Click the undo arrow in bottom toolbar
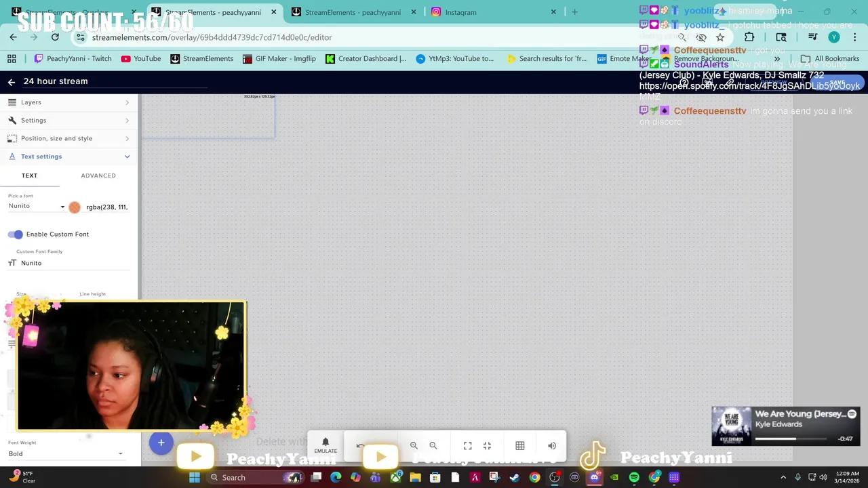 [360, 446]
